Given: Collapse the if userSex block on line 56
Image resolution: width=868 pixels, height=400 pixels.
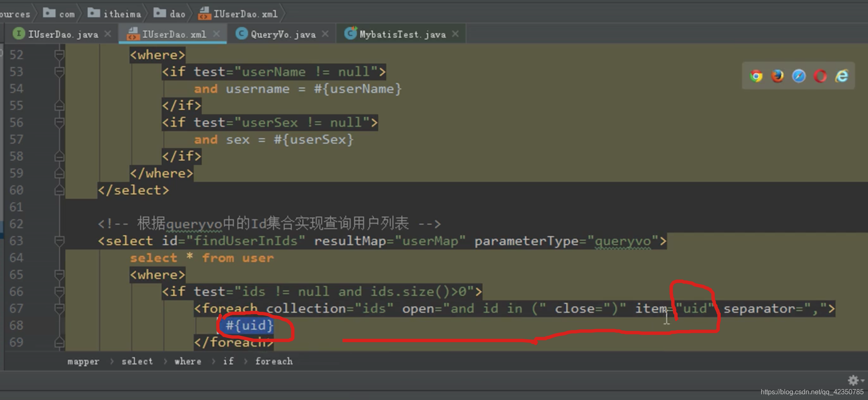Looking at the screenshot, I should (x=59, y=122).
